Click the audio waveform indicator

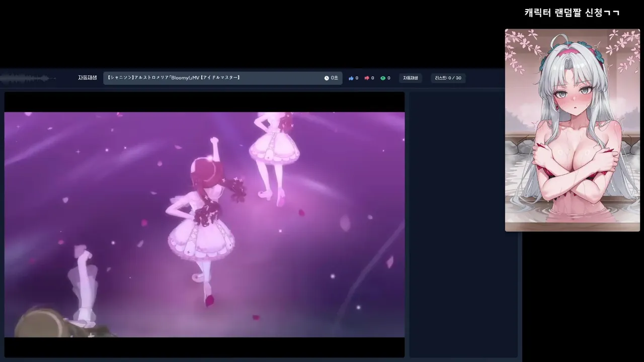coord(28,78)
